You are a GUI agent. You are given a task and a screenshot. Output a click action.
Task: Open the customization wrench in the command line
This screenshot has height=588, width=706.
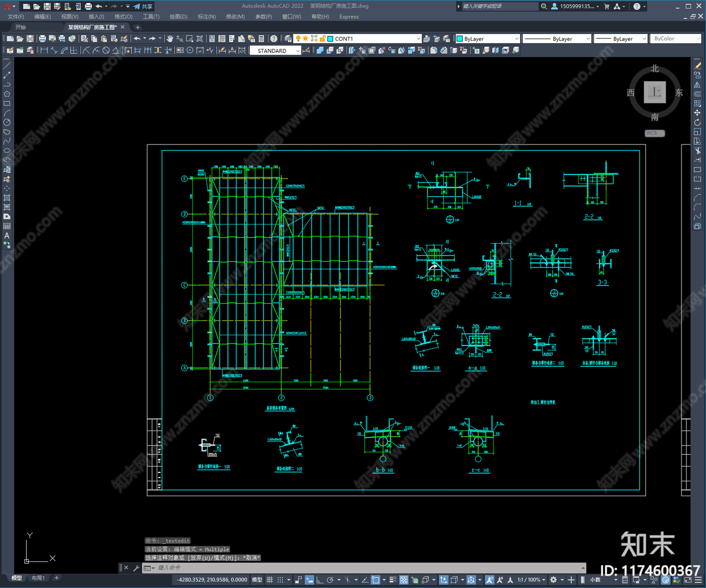pos(136,568)
